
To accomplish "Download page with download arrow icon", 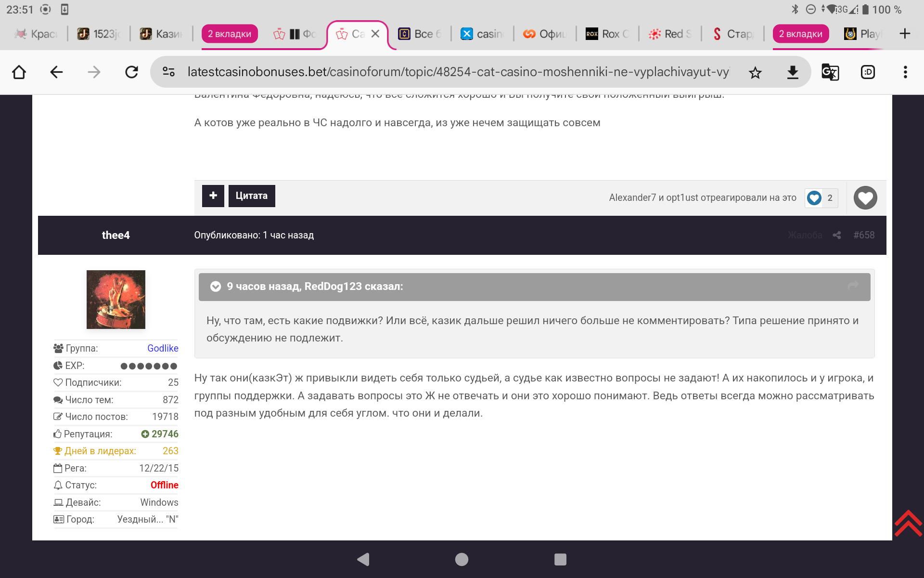I will point(792,73).
